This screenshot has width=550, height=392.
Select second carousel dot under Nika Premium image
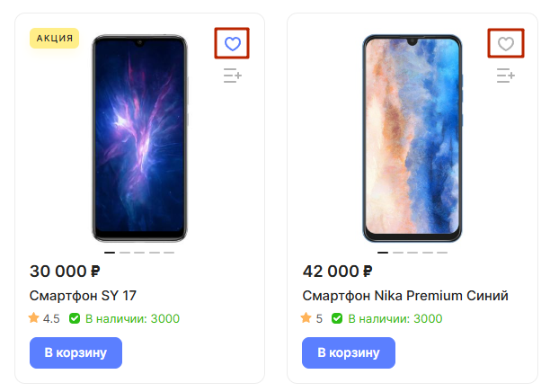[x=398, y=253]
